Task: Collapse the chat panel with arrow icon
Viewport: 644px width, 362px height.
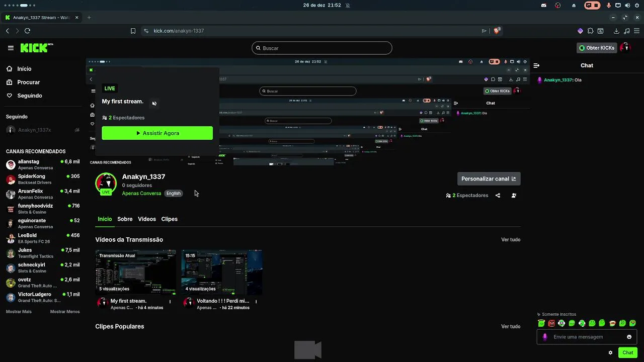Action: pos(536,65)
